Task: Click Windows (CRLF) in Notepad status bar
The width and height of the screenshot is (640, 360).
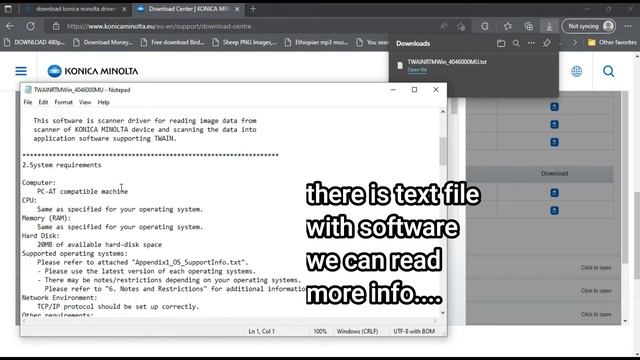Action: pos(357,331)
